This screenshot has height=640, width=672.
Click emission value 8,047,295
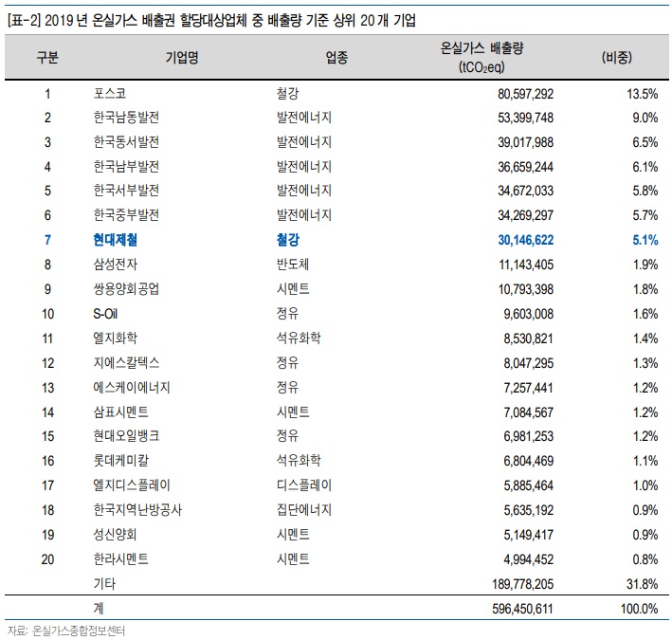click(x=529, y=363)
